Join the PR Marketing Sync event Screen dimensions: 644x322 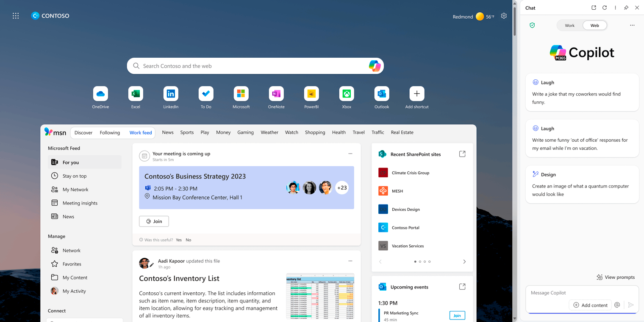click(x=457, y=316)
